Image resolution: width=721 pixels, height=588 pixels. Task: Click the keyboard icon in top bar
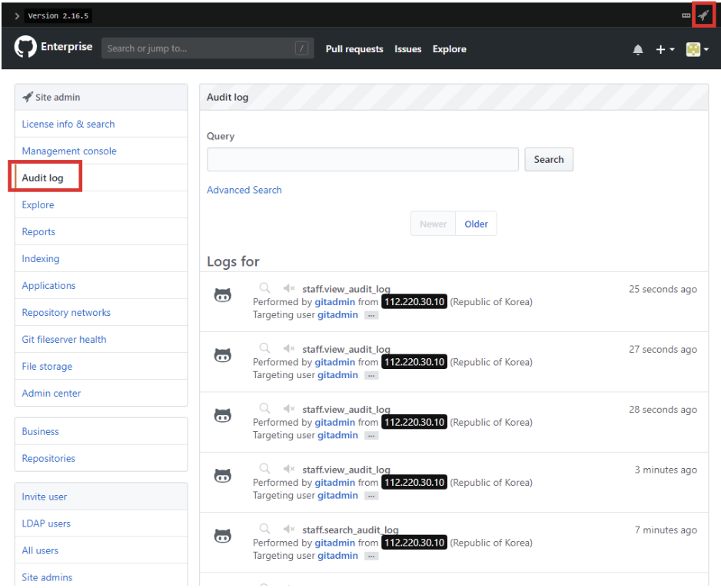(x=686, y=15)
